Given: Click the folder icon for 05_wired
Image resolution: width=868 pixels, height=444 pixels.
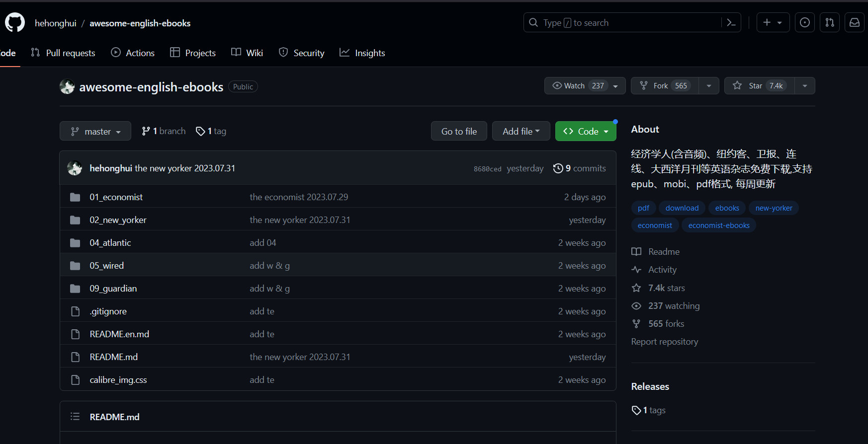Looking at the screenshot, I should (75, 266).
